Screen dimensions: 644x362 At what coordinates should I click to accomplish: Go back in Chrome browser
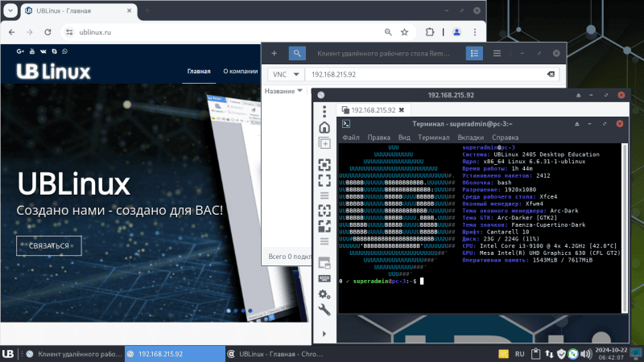pos(11,32)
